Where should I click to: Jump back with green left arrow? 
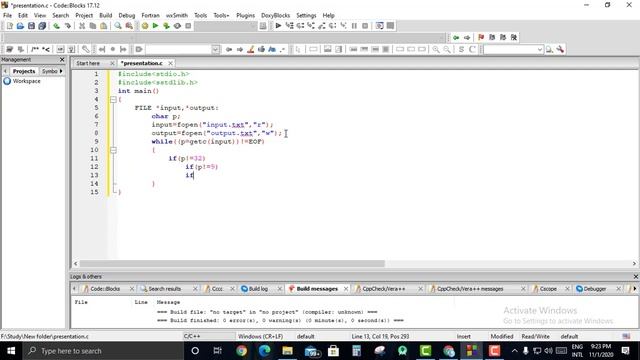pos(456,38)
